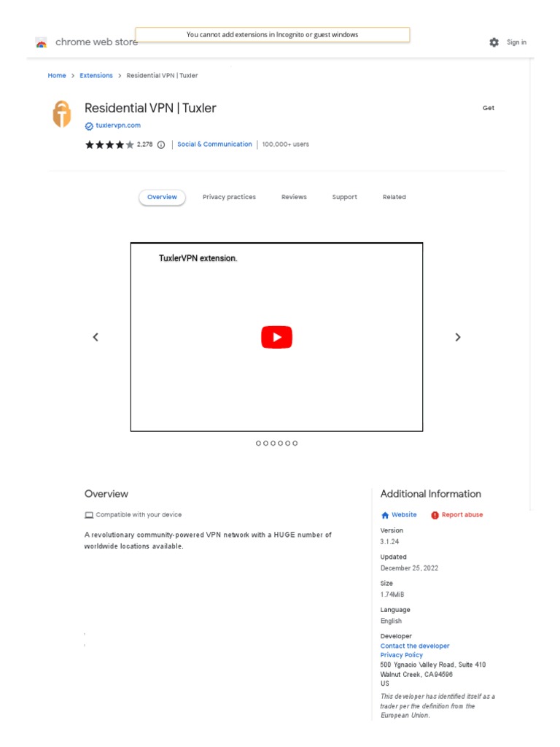The width and height of the screenshot is (560, 747).
Task: Select the third carousel dot
Action: (273, 444)
